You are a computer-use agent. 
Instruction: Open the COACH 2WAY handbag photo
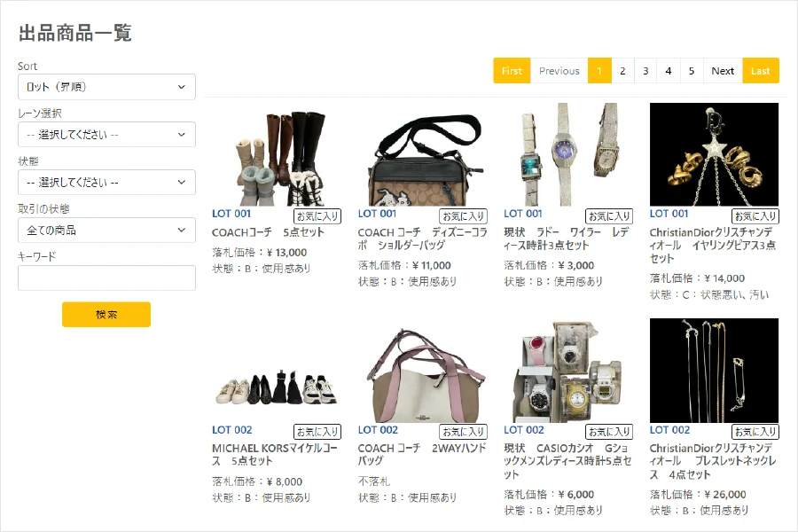pos(422,372)
